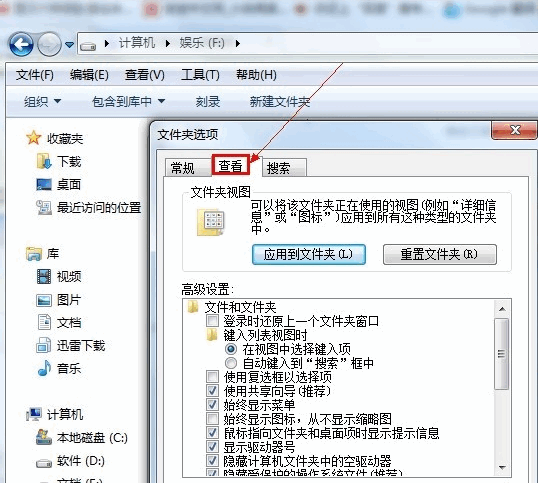Toggle 显示驱动器号 checkbox
Screen dimensions: 538x483
point(212,447)
